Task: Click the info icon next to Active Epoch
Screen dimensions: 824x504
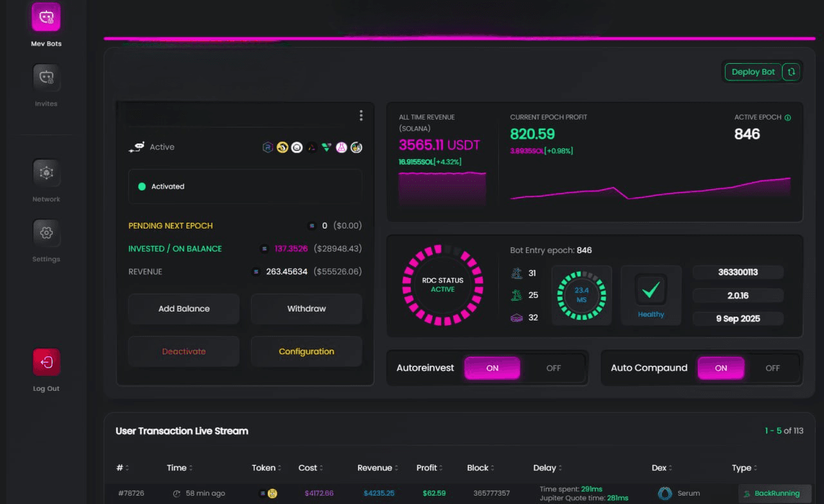Action: (788, 118)
